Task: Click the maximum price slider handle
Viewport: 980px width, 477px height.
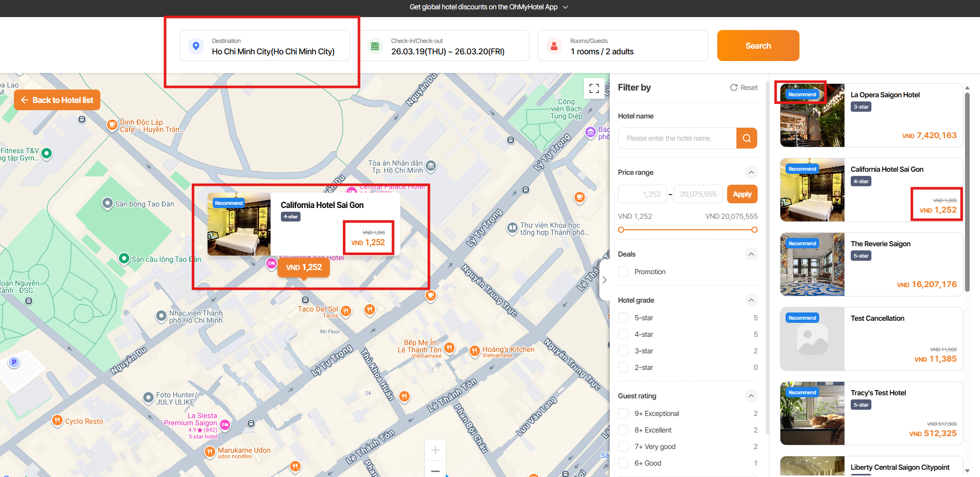Action: pyautogui.click(x=755, y=230)
